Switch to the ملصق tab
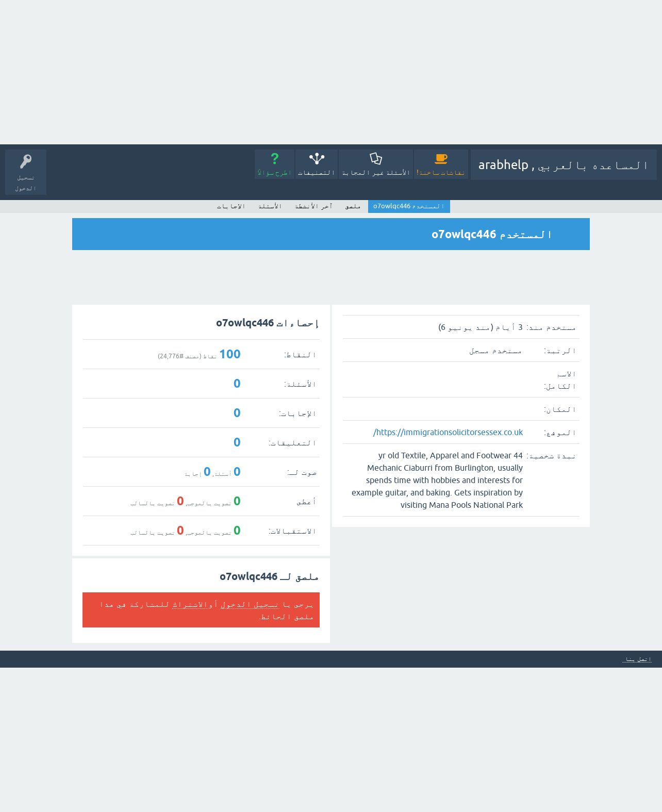The width and height of the screenshot is (662, 812). (353, 206)
